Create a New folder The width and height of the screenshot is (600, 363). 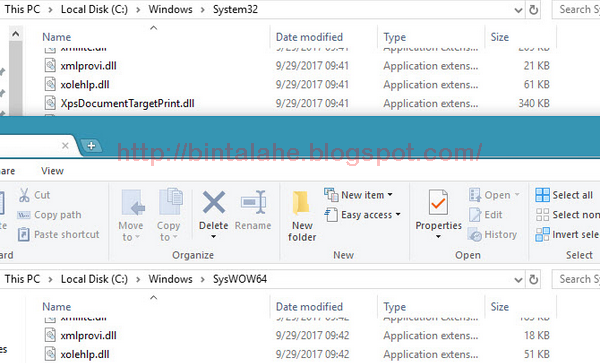pyautogui.click(x=302, y=216)
